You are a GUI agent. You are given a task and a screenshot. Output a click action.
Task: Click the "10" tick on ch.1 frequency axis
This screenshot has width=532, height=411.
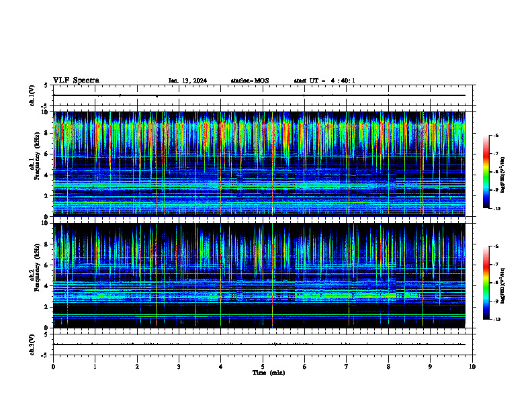(46, 112)
